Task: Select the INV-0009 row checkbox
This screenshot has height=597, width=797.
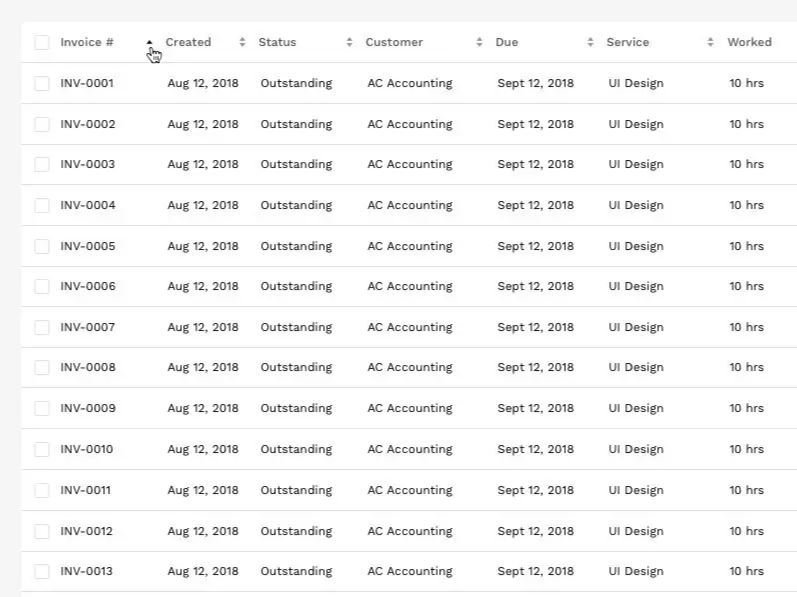Action: click(42, 408)
